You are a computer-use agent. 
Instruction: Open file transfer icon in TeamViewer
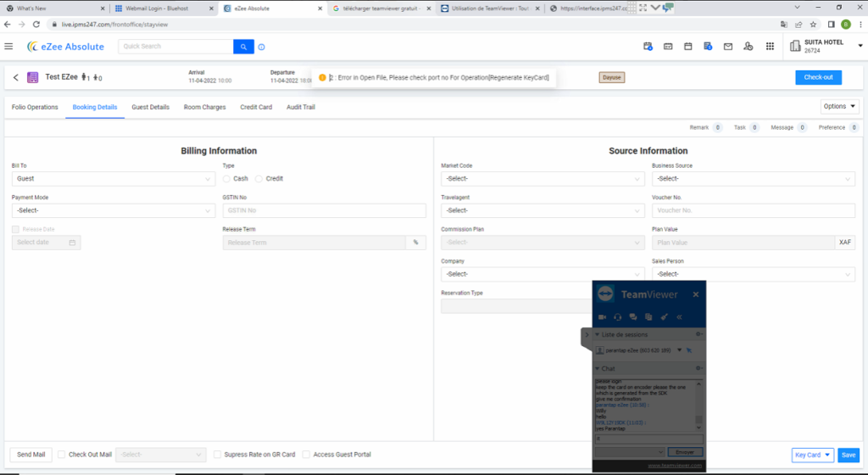(x=648, y=317)
